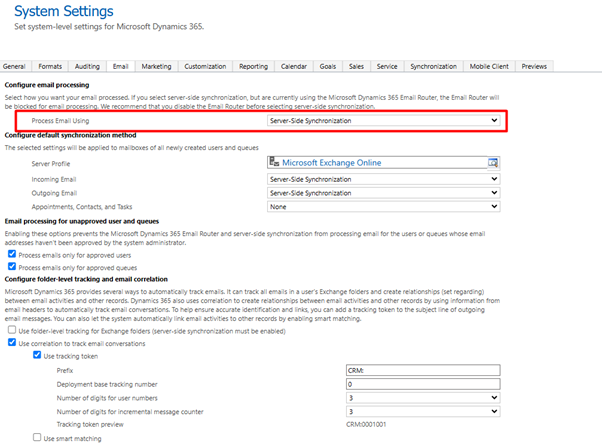Enable the Use smart matching checkbox
This screenshot has width=602, height=444.
(37, 438)
